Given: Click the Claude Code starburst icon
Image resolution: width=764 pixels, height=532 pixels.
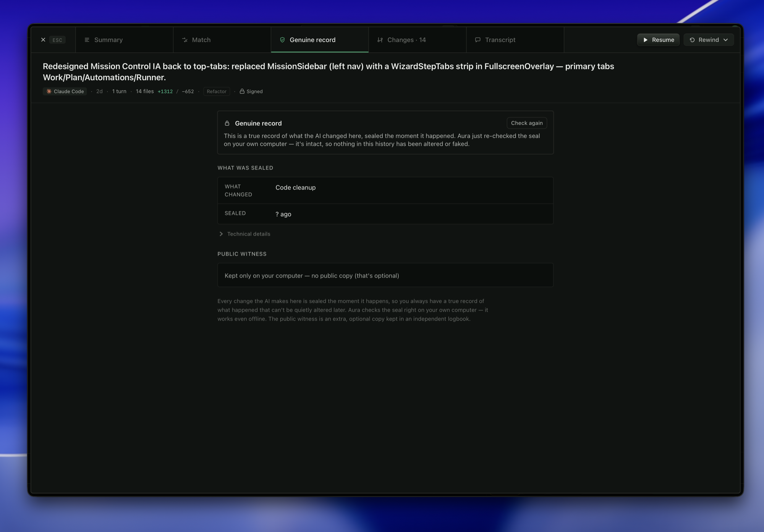Looking at the screenshot, I should tap(49, 91).
